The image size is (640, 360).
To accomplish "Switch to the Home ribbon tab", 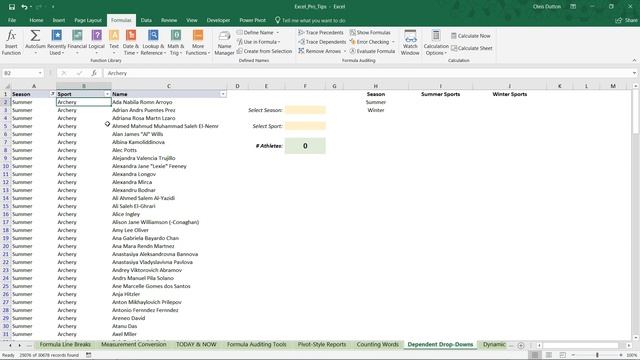I will [x=36, y=20].
